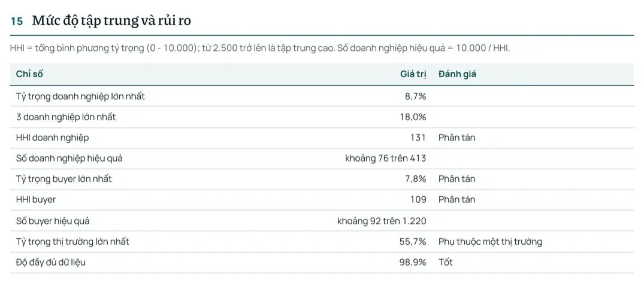Click the value khoảng 92 trên 1.220
The image size is (644, 292).
[x=382, y=221]
